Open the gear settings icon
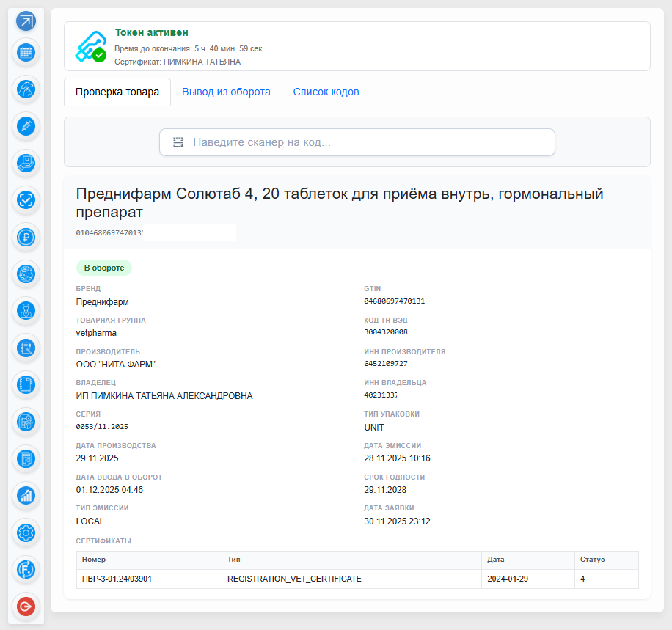Screen dimensions: 672x630 tap(26, 532)
